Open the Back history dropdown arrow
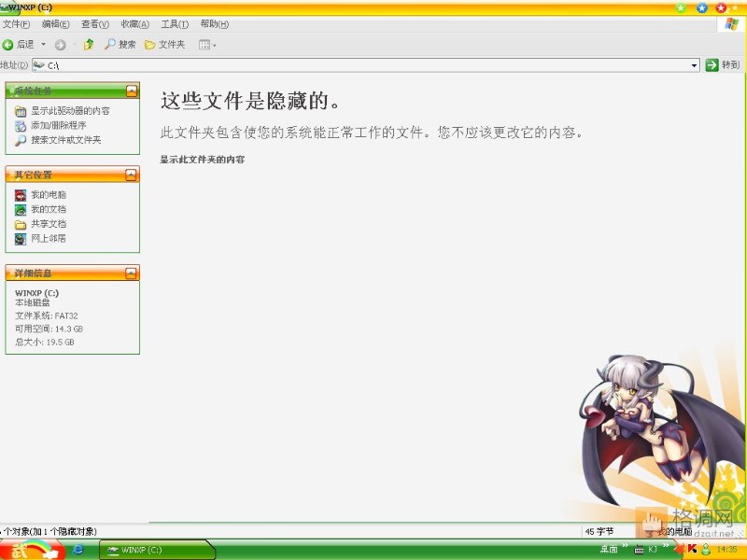The height and width of the screenshot is (560, 747). (43, 45)
